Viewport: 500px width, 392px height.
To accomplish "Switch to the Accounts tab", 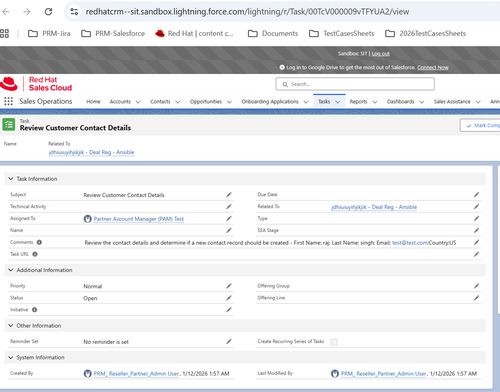I will (x=120, y=102).
